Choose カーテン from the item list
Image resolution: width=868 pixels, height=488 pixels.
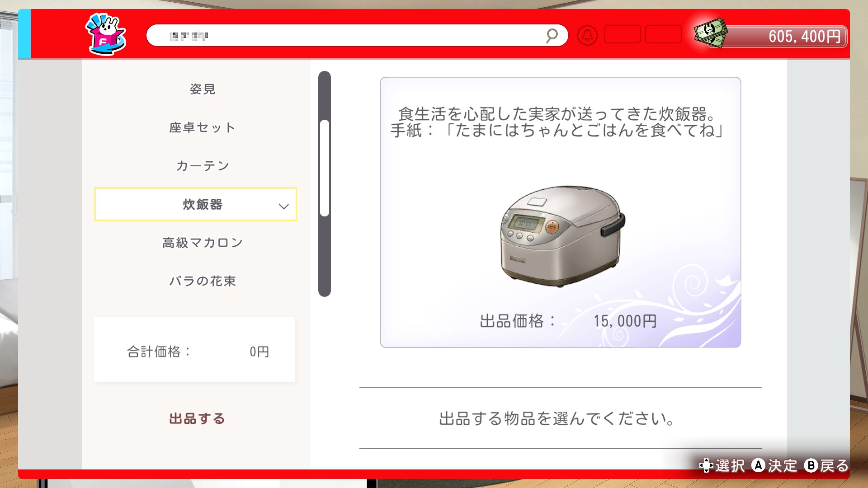click(203, 166)
